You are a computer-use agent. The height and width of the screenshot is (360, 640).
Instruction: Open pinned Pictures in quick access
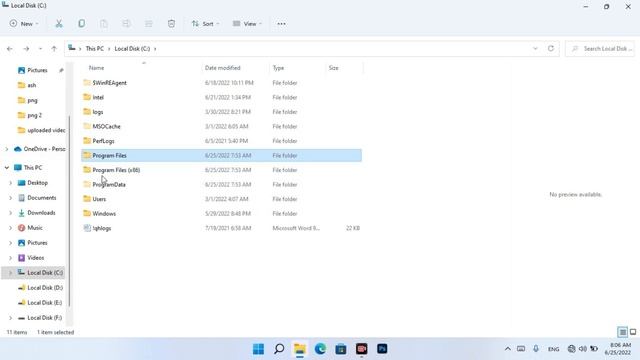37,70
